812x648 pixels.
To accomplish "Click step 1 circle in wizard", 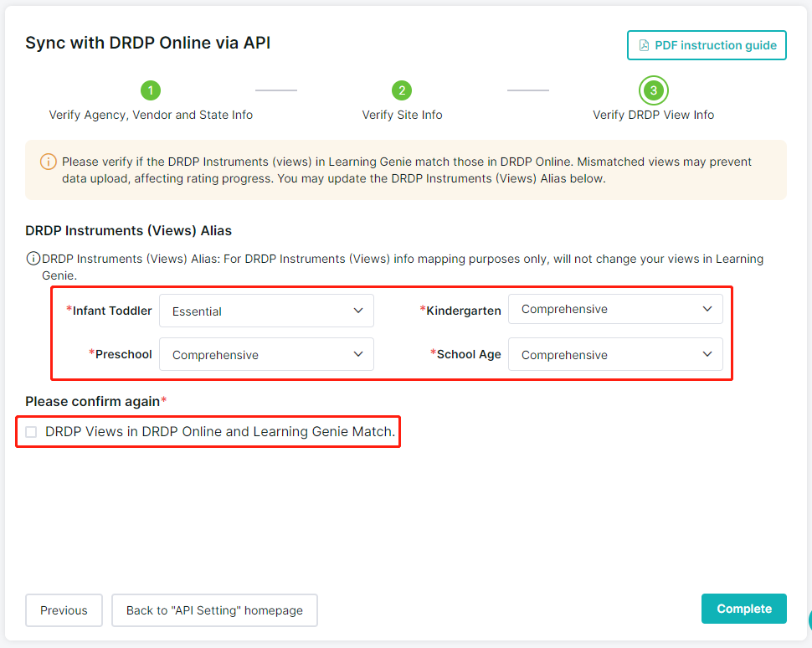I will [x=151, y=90].
